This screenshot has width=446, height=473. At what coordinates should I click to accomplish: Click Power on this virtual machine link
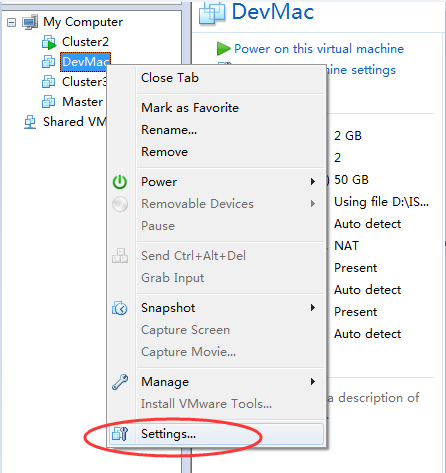[319, 49]
